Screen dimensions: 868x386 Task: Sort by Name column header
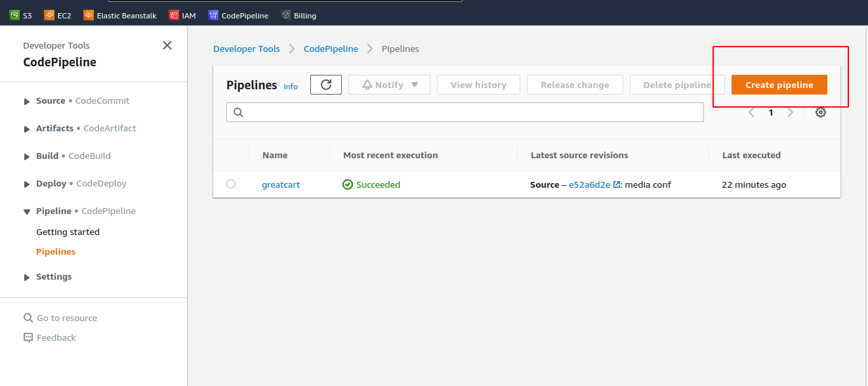[275, 155]
